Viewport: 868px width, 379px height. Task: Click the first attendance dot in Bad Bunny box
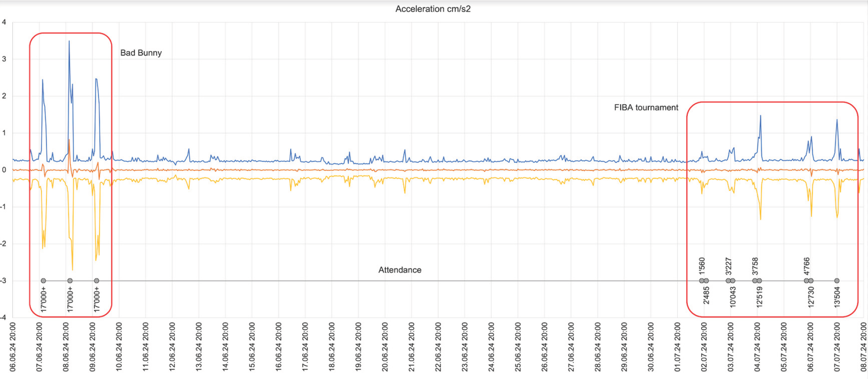pyautogui.click(x=43, y=281)
